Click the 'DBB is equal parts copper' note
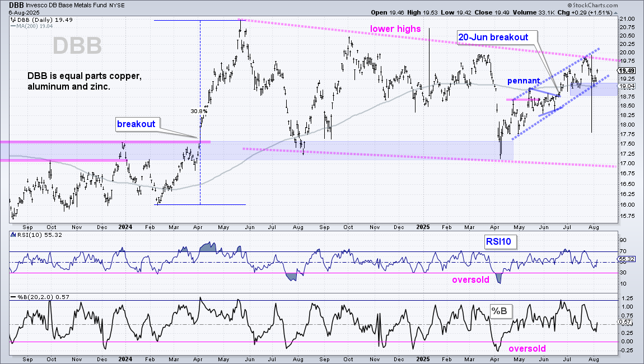The height and width of the screenshot is (364, 644). point(84,81)
